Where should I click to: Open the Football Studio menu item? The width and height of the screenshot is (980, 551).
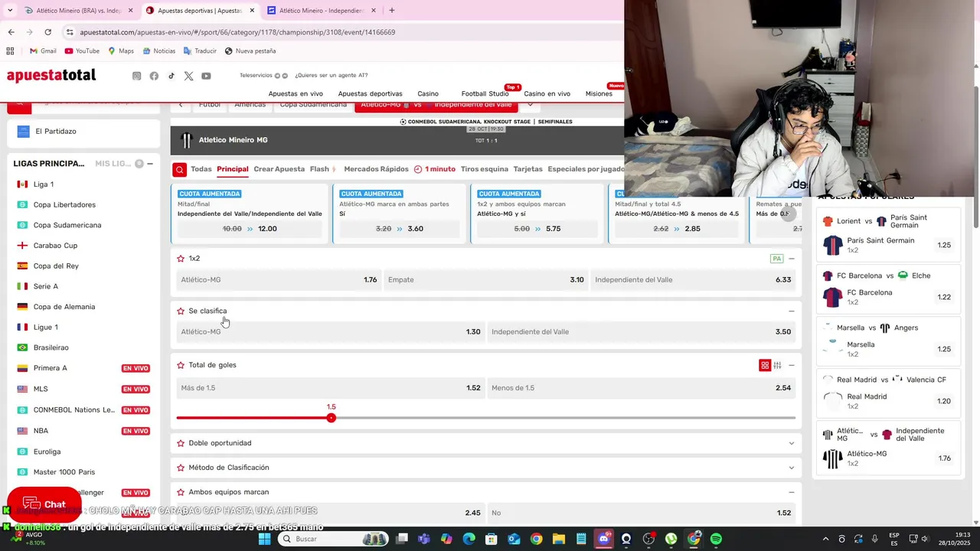(x=485, y=93)
